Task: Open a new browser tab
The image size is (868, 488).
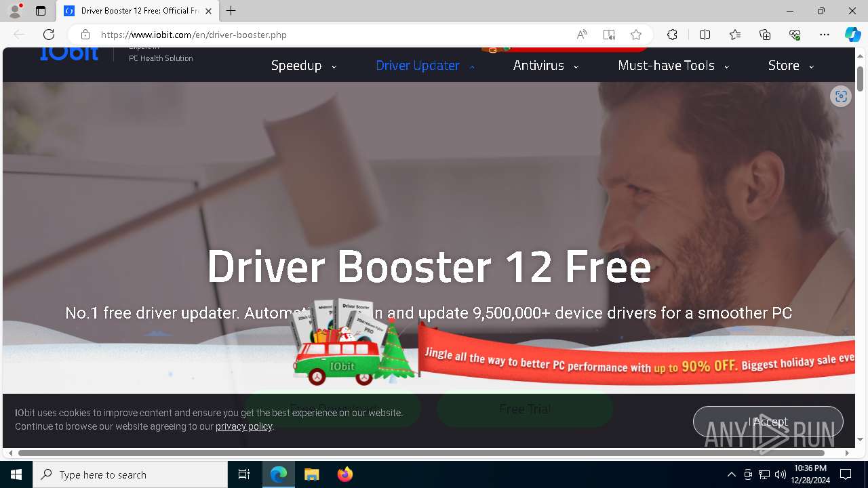Action: 231,11
